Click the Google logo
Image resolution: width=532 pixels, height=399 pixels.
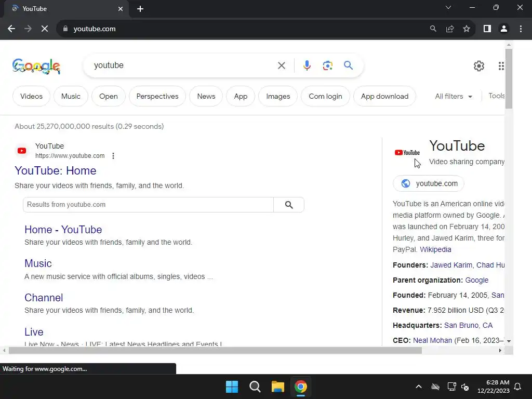point(36,66)
